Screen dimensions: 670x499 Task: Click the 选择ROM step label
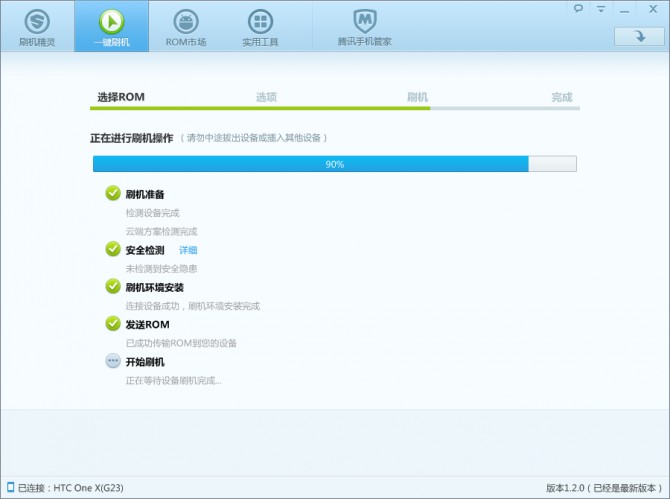point(121,97)
